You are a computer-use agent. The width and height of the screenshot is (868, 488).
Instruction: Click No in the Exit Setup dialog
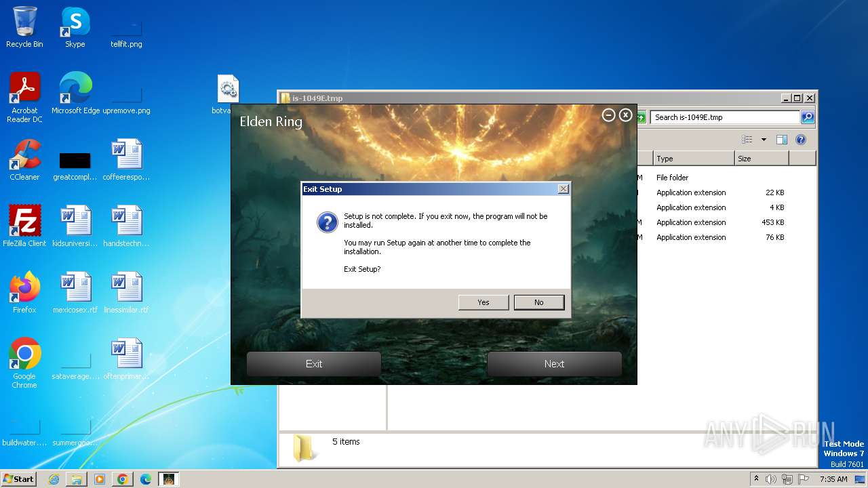(539, 302)
